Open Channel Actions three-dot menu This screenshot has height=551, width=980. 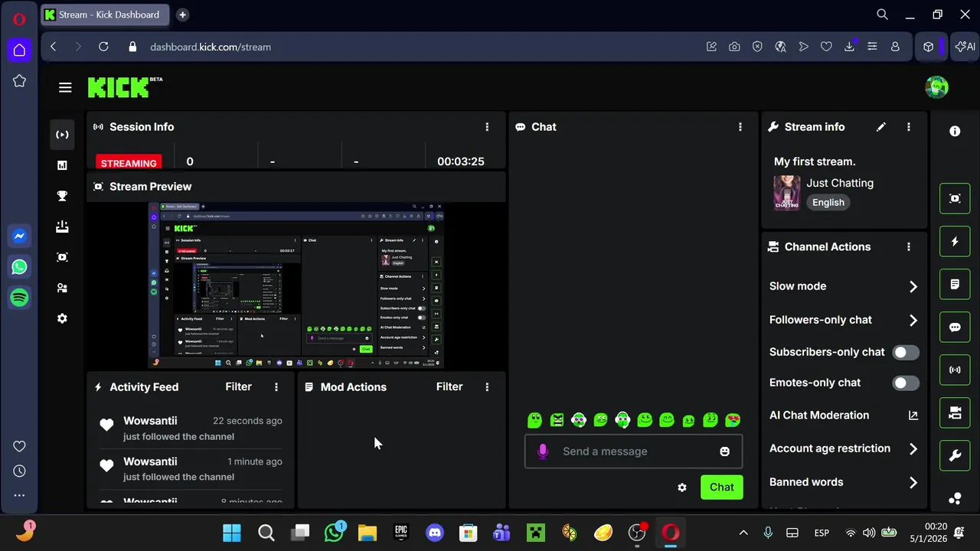909,247
